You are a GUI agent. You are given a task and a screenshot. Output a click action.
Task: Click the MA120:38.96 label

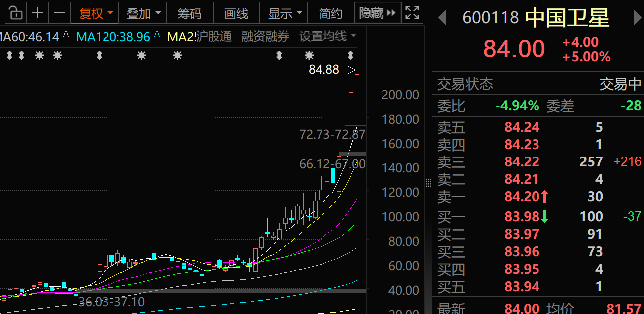click(x=113, y=37)
